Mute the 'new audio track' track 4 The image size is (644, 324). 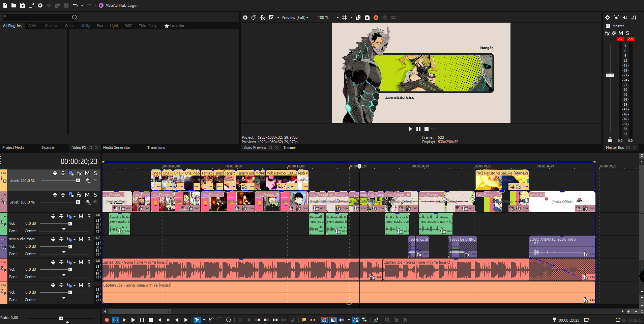click(x=81, y=239)
